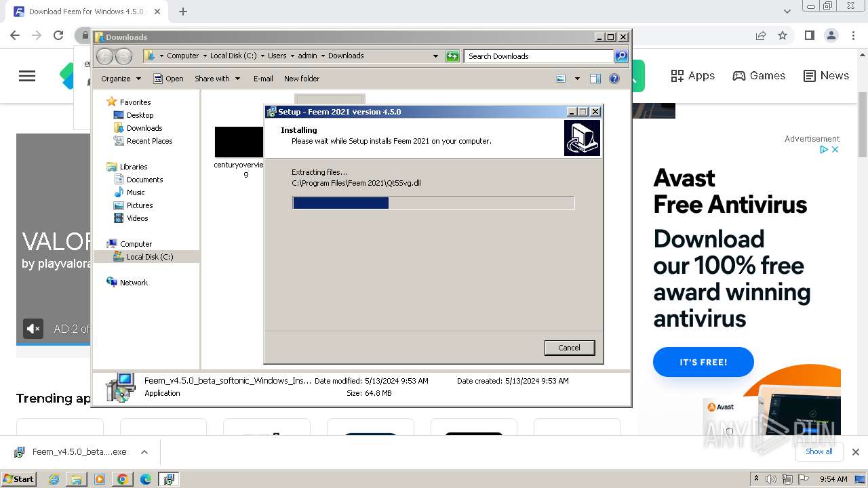This screenshot has width=868, height=488.
Task: Bookmark this page with star icon
Action: click(x=783, y=35)
